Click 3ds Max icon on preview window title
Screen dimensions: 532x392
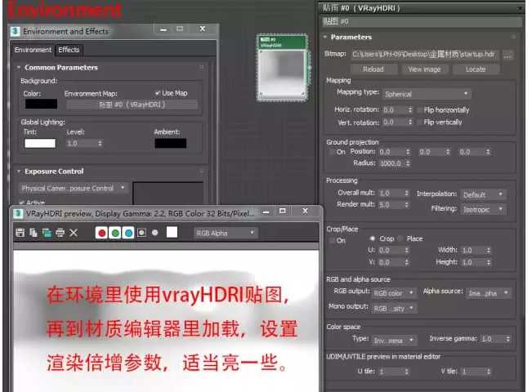(18, 214)
